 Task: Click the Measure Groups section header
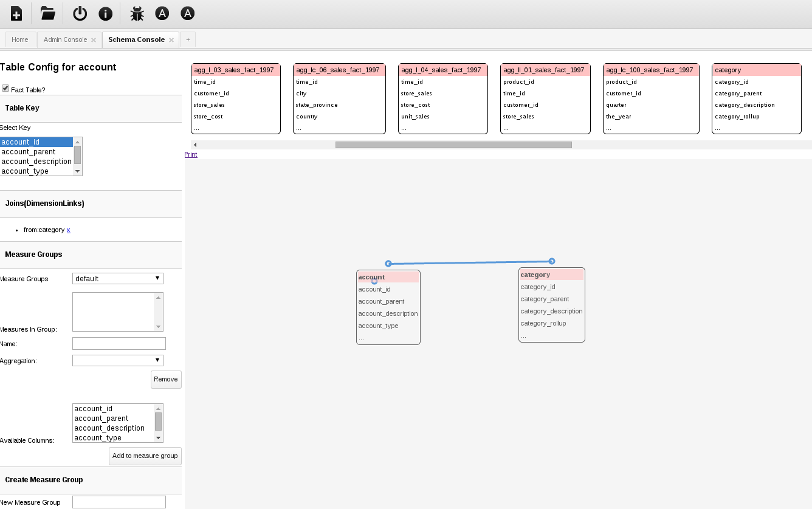click(91, 254)
